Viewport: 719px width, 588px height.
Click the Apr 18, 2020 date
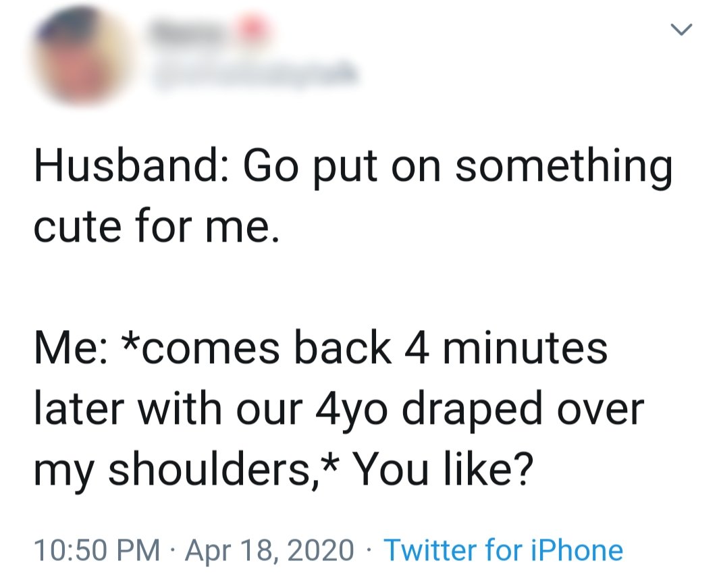tap(269, 550)
